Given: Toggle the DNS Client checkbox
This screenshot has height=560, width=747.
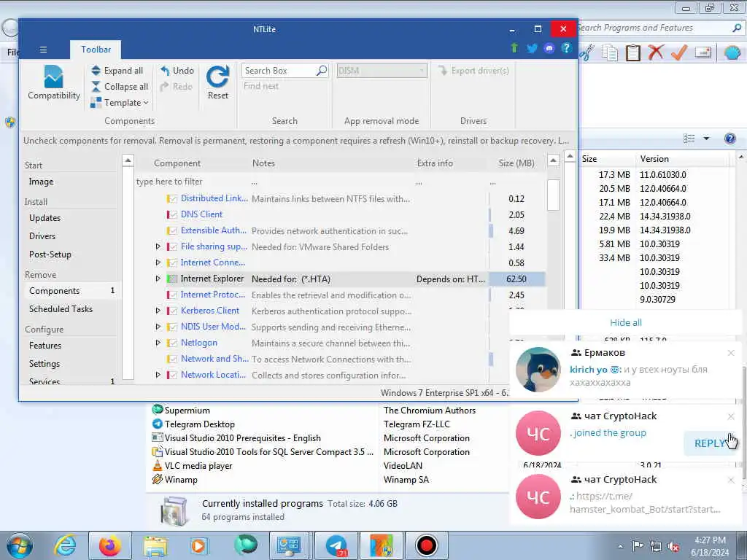Looking at the screenshot, I should tap(172, 215).
